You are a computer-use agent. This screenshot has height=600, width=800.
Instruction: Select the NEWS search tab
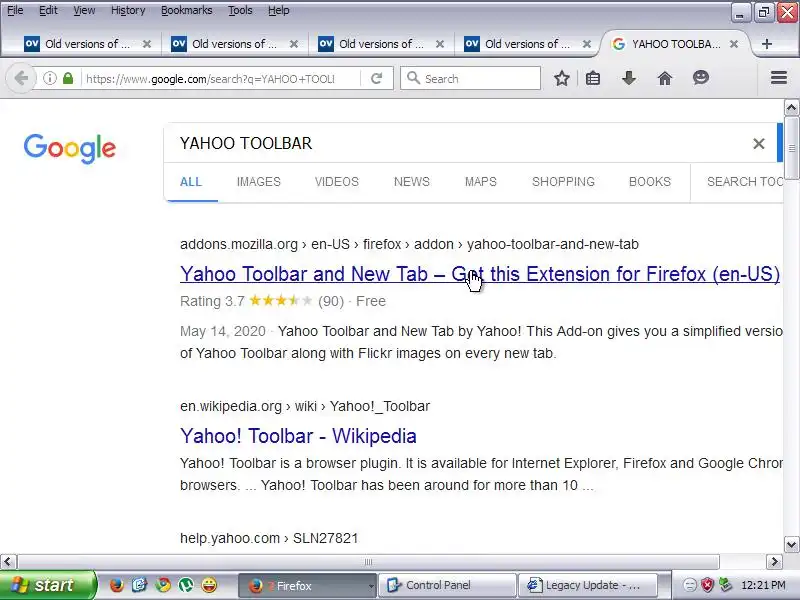click(412, 182)
